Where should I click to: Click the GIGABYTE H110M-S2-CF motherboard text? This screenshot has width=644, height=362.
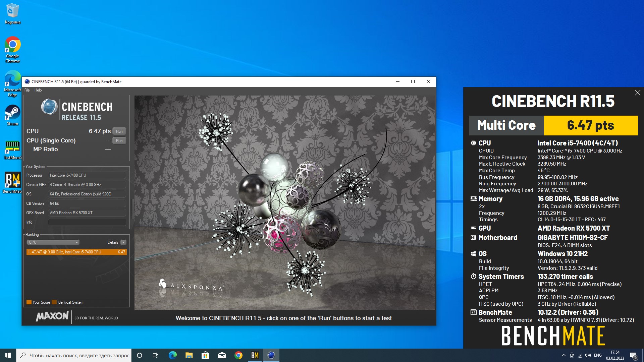coord(573,238)
